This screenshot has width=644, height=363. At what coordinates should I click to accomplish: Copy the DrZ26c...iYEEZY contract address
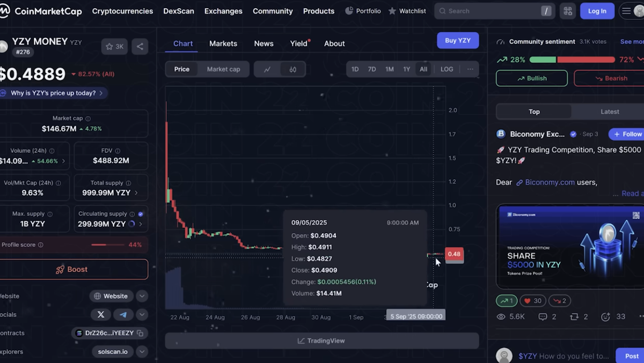pos(140,333)
